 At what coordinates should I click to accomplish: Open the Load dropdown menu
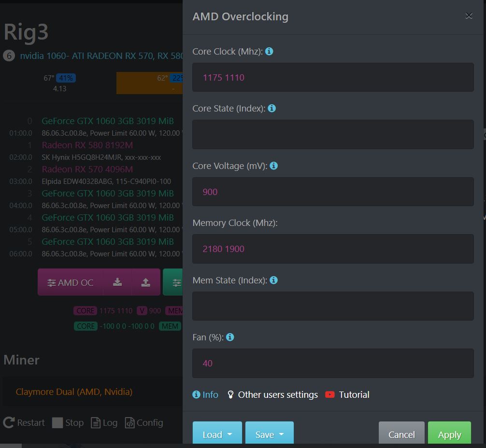click(217, 434)
